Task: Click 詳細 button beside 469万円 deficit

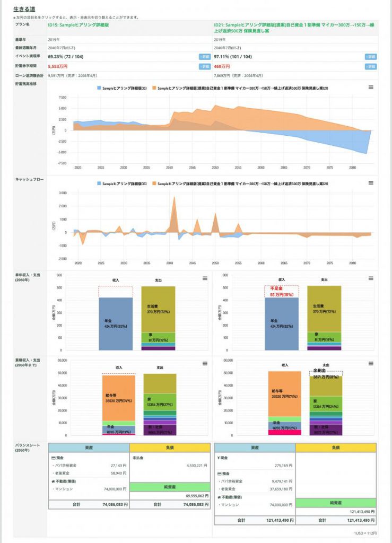Action: [x=370, y=67]
